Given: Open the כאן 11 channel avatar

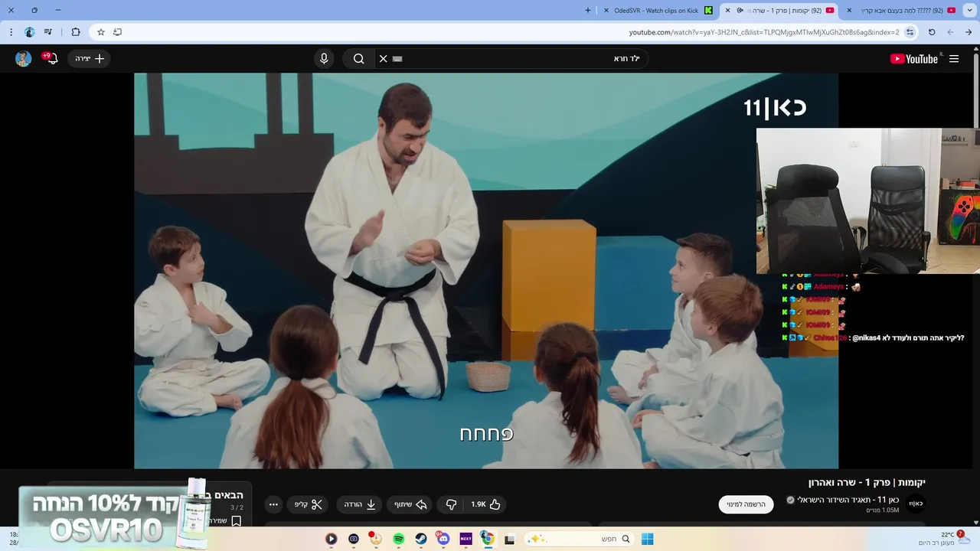Looking at the screenshot, I should [916, 504].
